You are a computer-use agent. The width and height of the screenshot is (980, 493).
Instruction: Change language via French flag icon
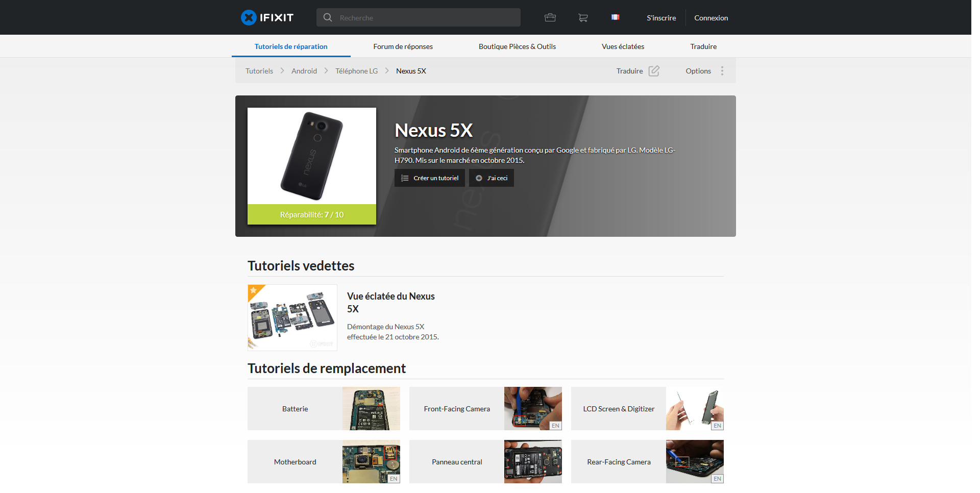click(x=615, y=17)
